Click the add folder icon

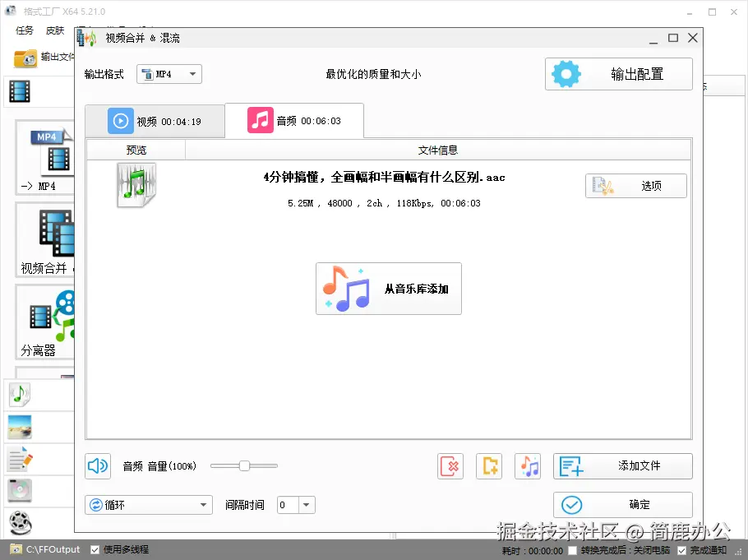[489, 466]
